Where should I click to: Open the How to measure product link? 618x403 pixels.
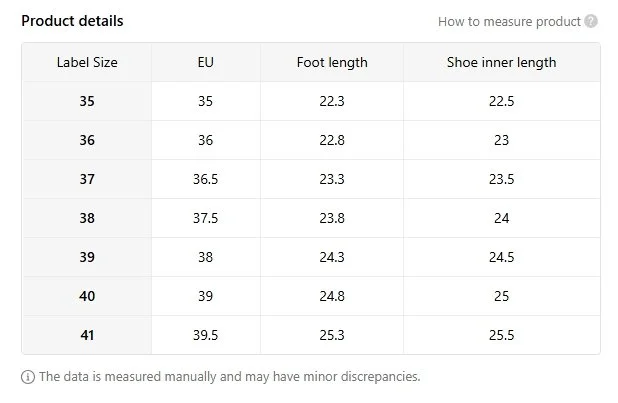pyautogui.click(x=509, y=22)
